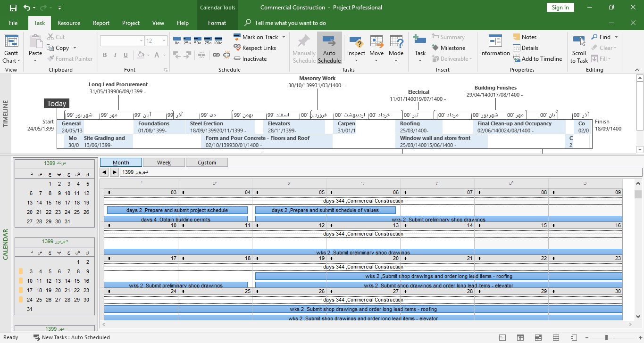This screenshot has width=644, height=343.
Task: Open the Resource ribbon tab
Action: (69, 23)
